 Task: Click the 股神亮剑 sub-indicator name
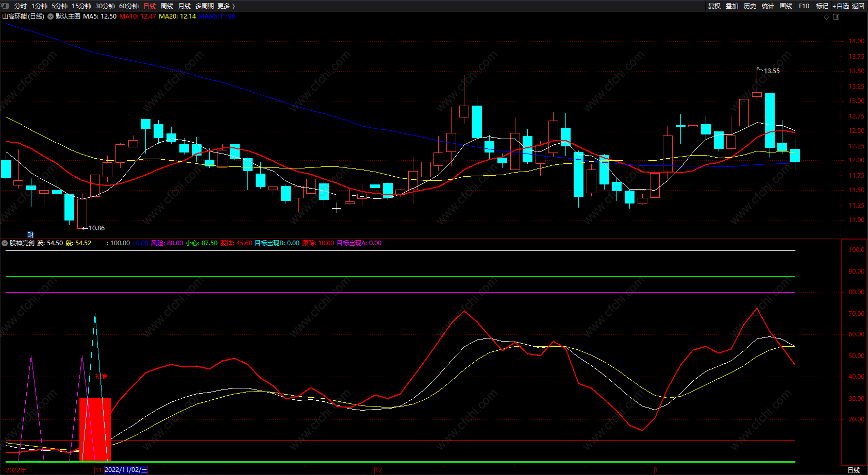tap(22, 243)
